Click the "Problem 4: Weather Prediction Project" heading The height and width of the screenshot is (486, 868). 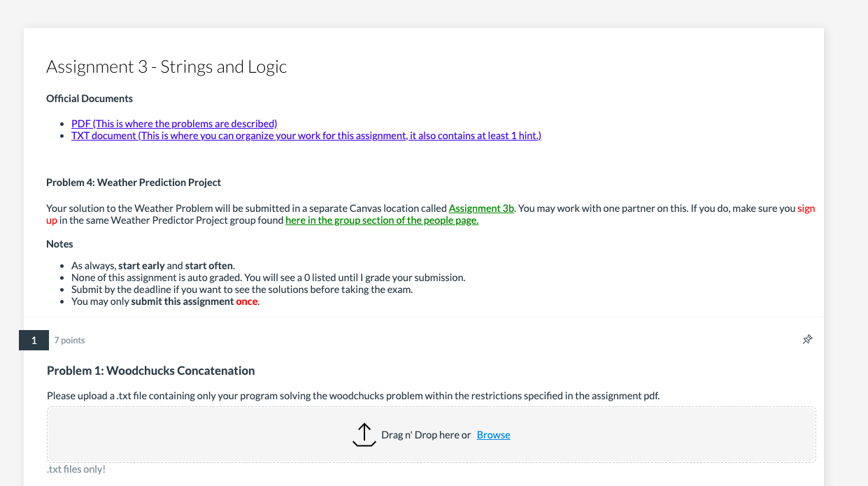[x=134, y=183]
